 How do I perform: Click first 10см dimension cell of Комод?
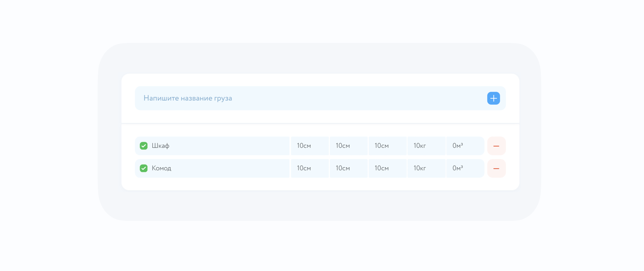tap(310, 168)
